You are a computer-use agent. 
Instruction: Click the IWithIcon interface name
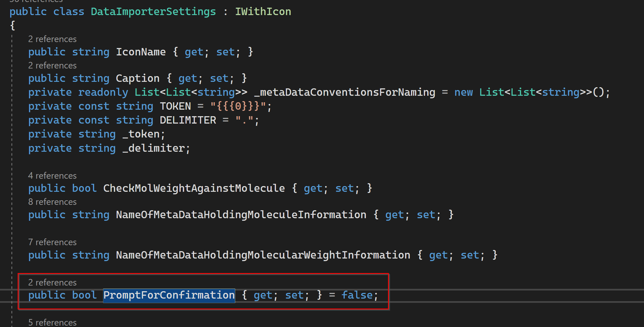[263, 12]
